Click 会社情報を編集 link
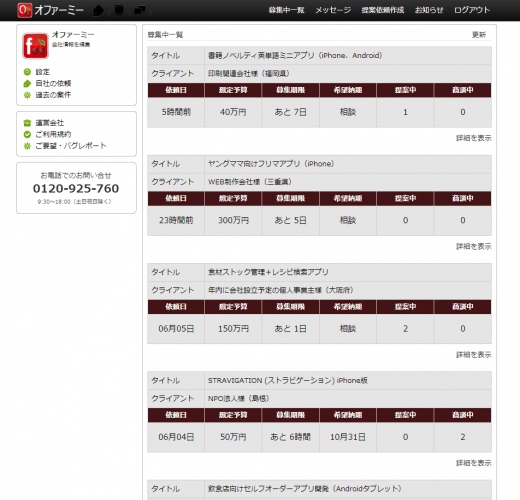Image resolution: width=520 pixels, height=500 pixels. 71,44
